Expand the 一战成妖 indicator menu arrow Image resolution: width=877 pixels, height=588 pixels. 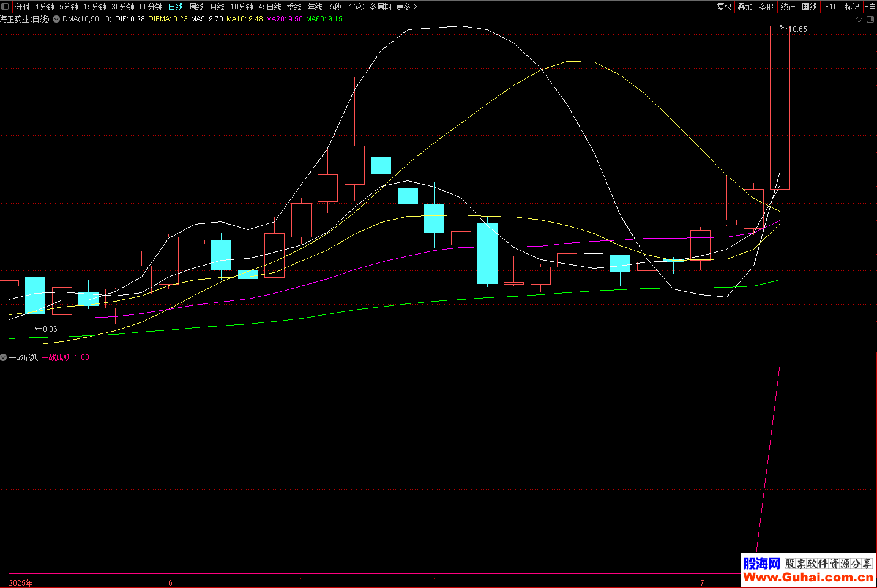[x=4, y=357]
